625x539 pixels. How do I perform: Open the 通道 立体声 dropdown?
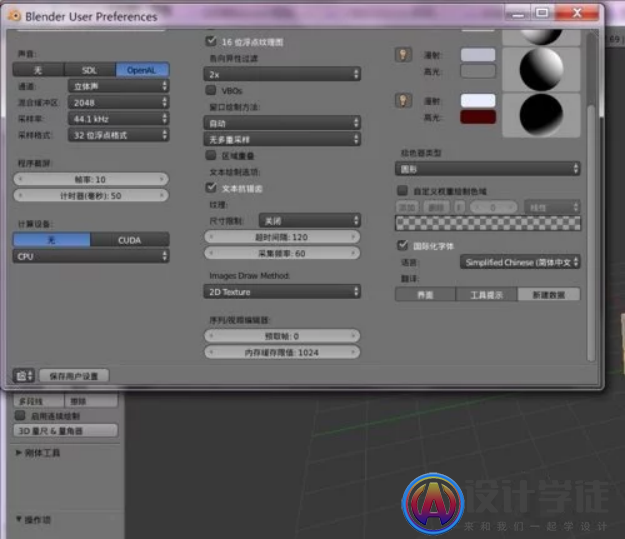[118, 87]
